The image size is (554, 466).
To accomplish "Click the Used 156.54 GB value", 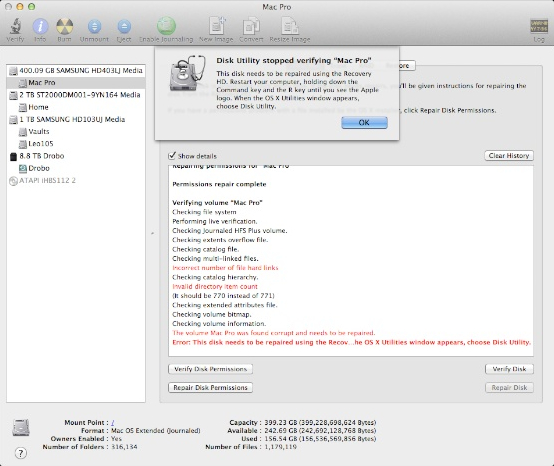I will [320, 439].
